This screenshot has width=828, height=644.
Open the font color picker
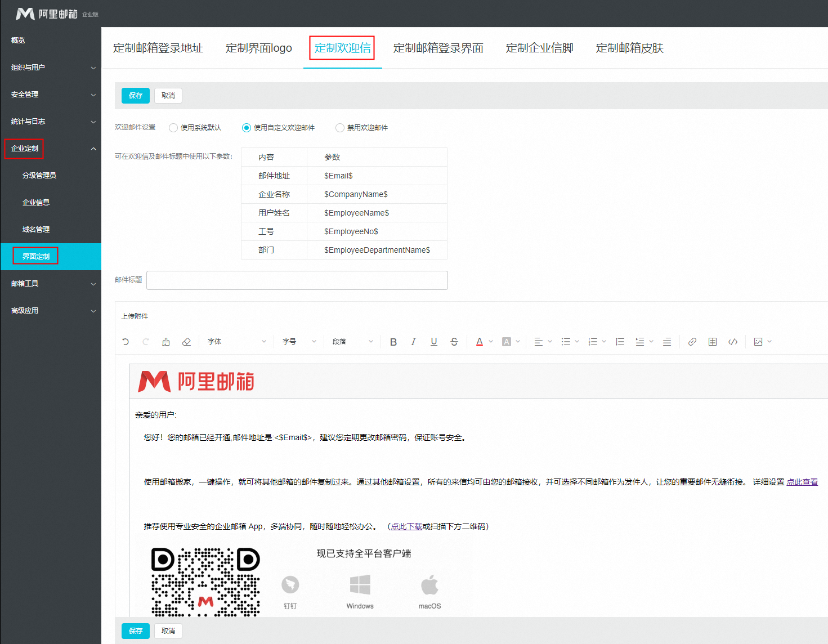click(x=479, y=341)
